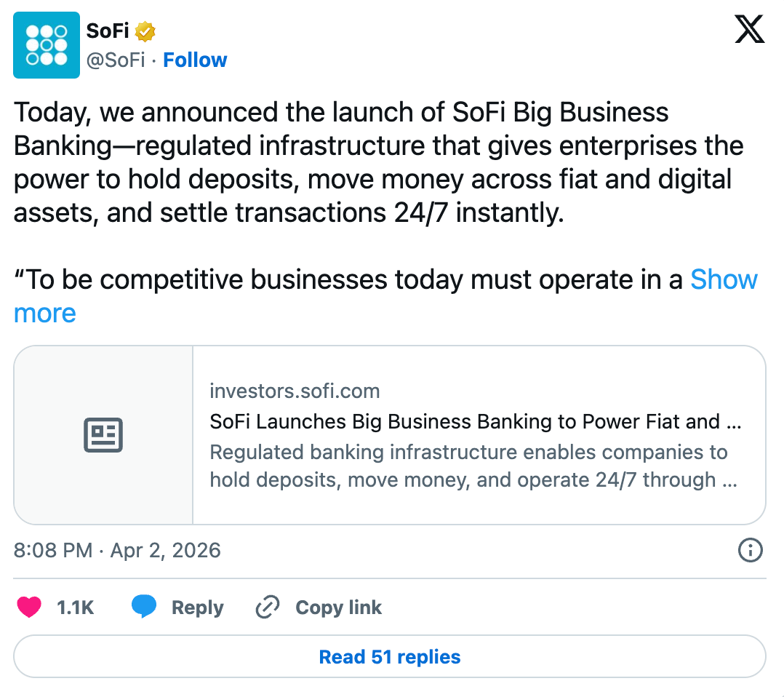This screenshot has width=784, height=697.
Task: Open the Twitter info circle icon
Action: [x=750, y=550]
